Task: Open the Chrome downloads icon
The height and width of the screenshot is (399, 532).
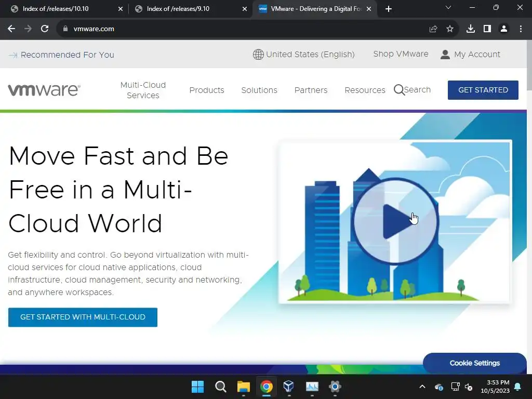Action: point(471,29)
